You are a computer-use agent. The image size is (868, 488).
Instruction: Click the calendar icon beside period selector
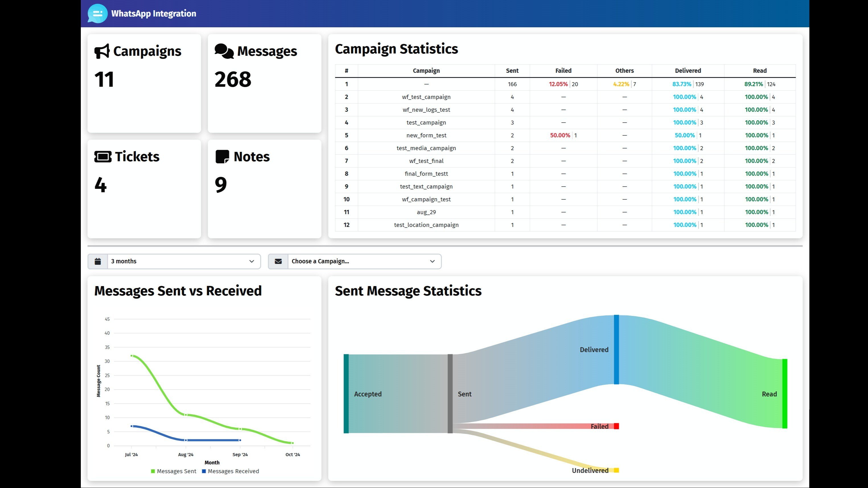point(98,261)
